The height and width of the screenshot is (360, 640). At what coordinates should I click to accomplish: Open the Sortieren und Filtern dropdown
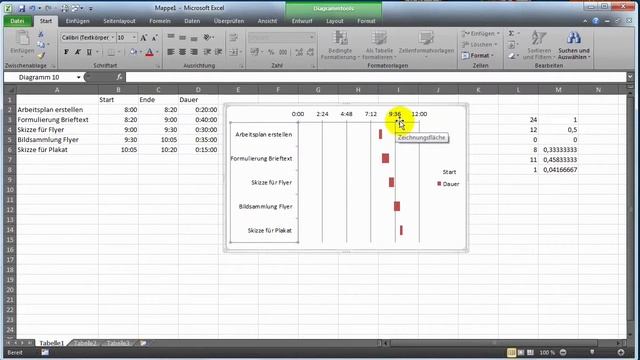click(539, 45)
